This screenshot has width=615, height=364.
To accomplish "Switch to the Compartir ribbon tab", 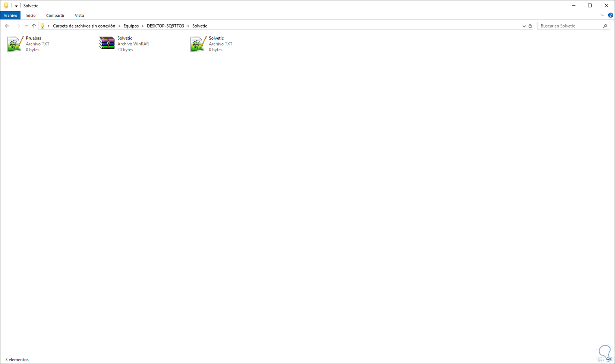I will point(55,15).
